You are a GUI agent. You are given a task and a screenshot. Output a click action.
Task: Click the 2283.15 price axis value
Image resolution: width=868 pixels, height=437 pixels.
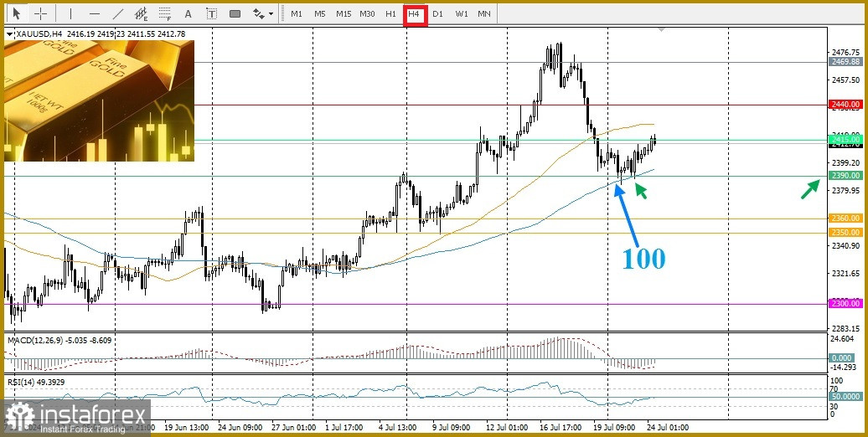[x=846, y=328]
